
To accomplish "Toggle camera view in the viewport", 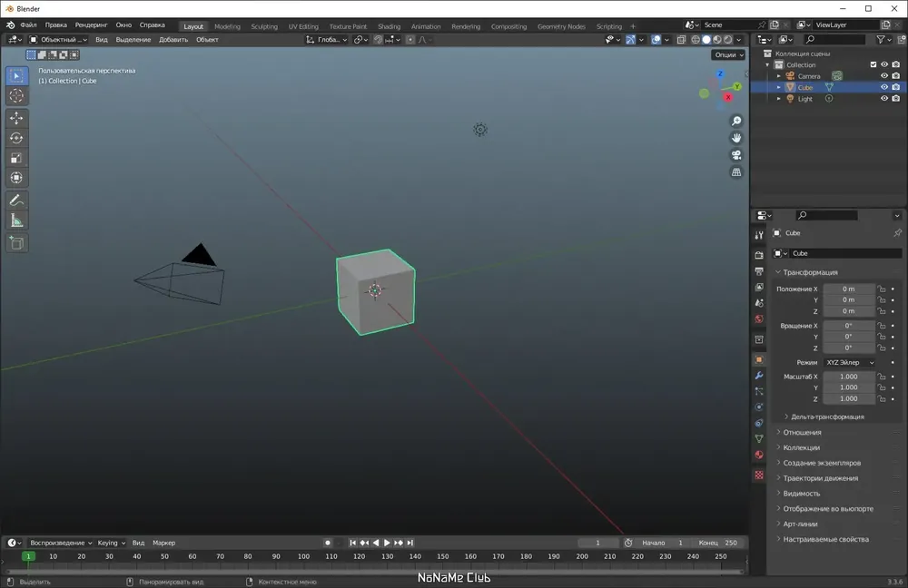I will (736, 155).
